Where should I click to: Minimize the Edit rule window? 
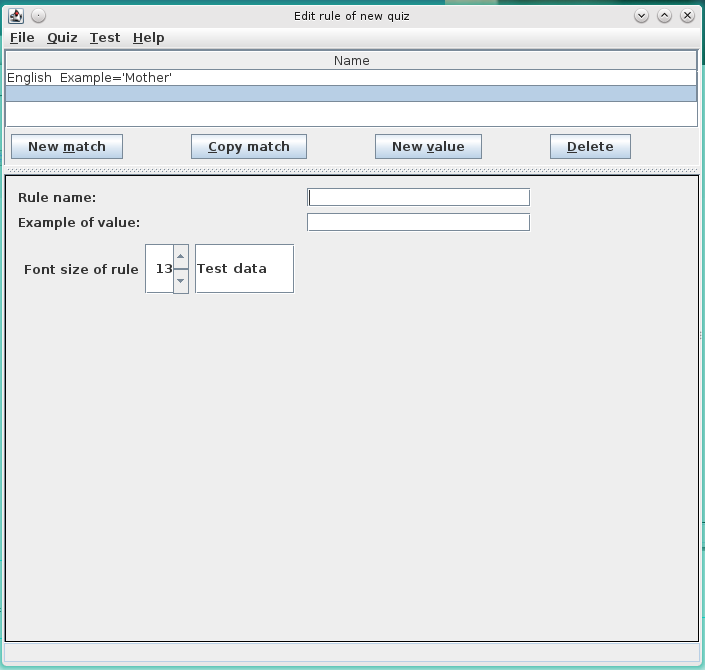click(x=641, y=16)
